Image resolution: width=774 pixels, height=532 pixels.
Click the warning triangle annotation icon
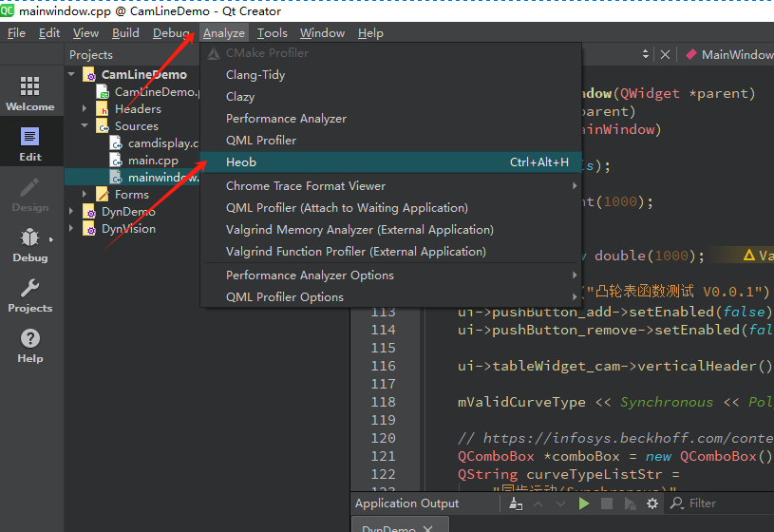tap(748, 255)
